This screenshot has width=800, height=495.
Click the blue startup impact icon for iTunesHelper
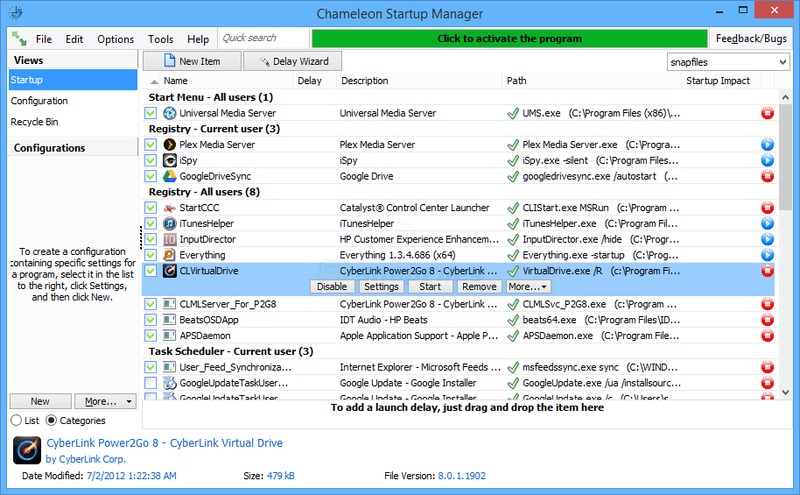(x=767, y=224)
